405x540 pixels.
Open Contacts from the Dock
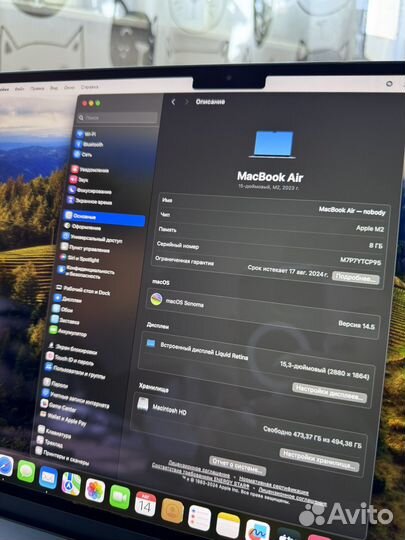click(172, 511)
